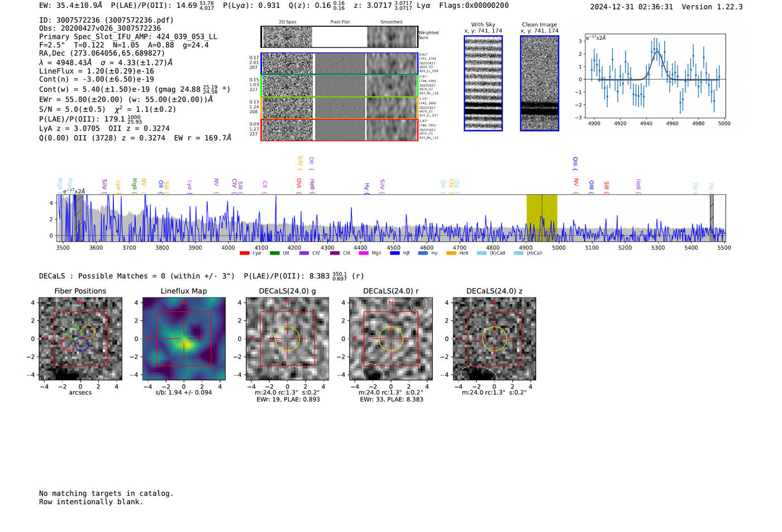
Task: Open the DECaLS(24.0) z cutout
Action: [494, 339]
